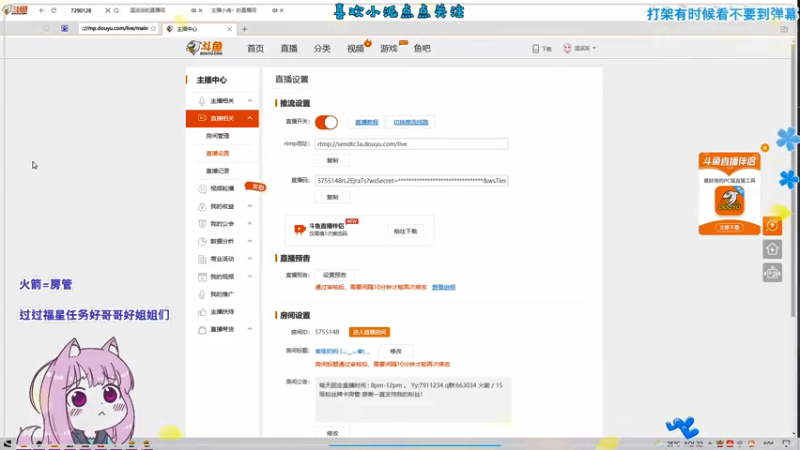Viewport: 800px width, 450px height.
Task: Click the rtmp address input field
Action: pos(411,144)
